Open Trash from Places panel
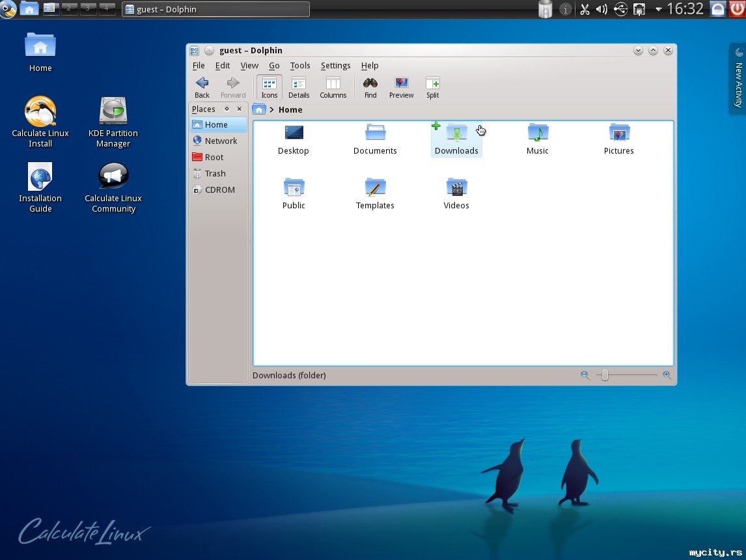746x560 pixels. point(218,174)
